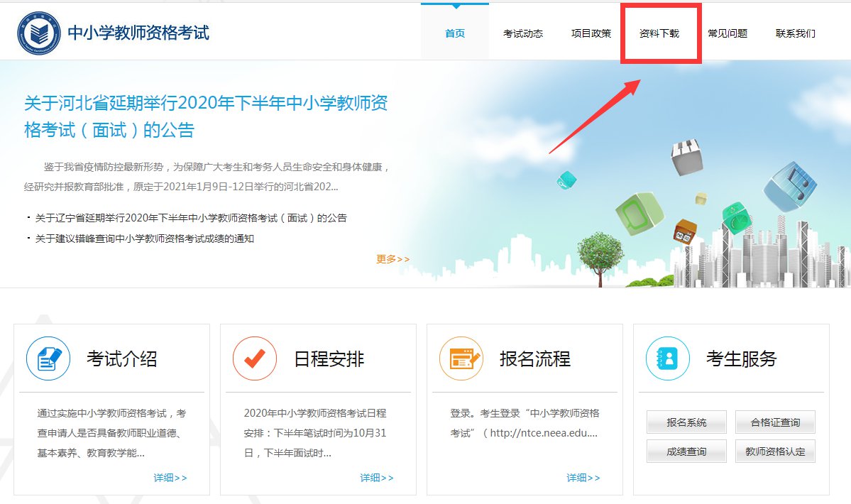
Task: Open the 河北省 exam postponement headline
Action: (x=206, y=116)
